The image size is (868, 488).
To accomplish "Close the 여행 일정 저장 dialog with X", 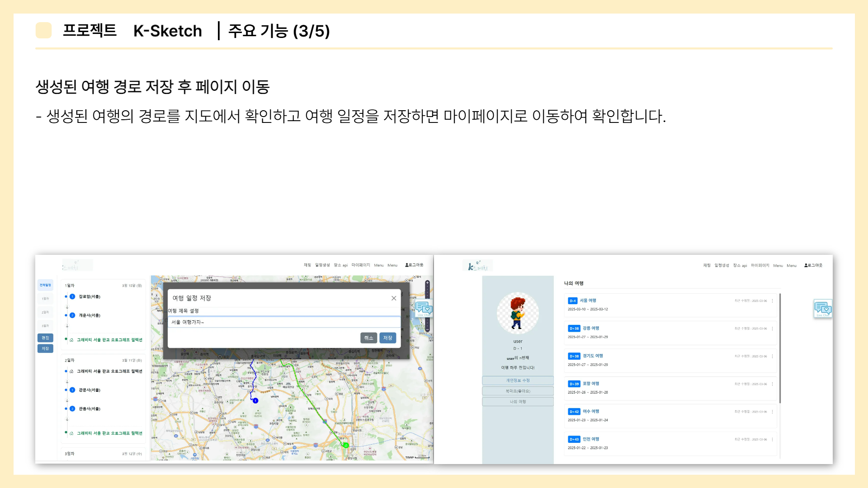I will 394,298.
